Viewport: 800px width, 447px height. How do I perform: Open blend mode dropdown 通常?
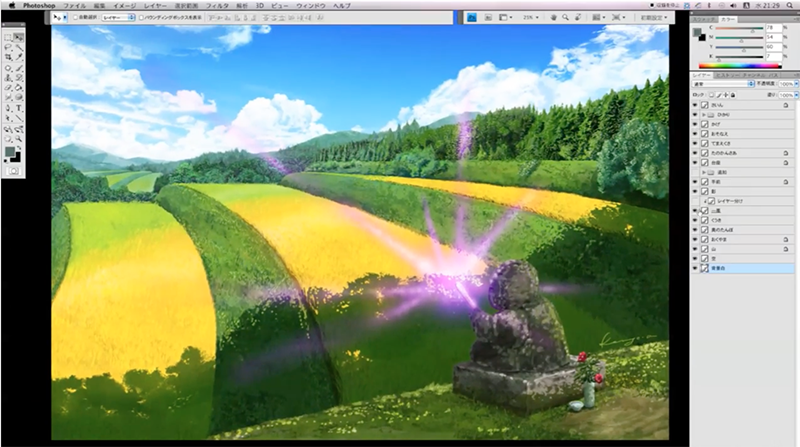click(x=723, y=84)
